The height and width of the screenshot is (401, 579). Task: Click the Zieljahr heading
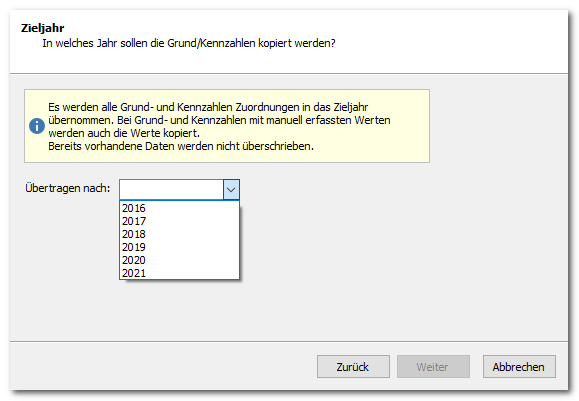[x=42, y=28]
